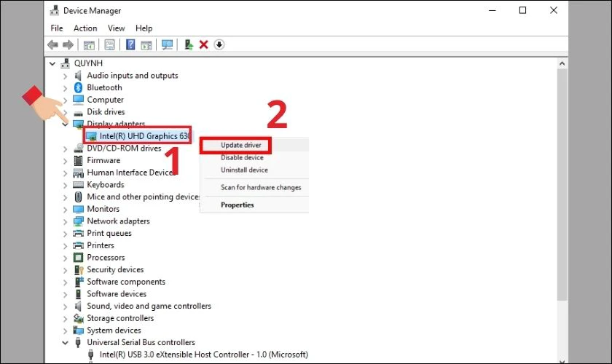Choose Properties from context menu

pyautogui.click(x=238, y=205)
